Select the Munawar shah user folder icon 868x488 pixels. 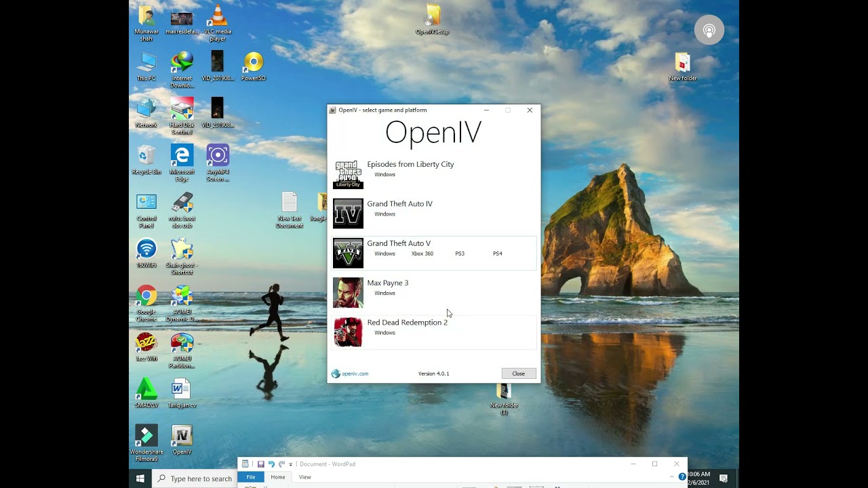pos(146,24)
